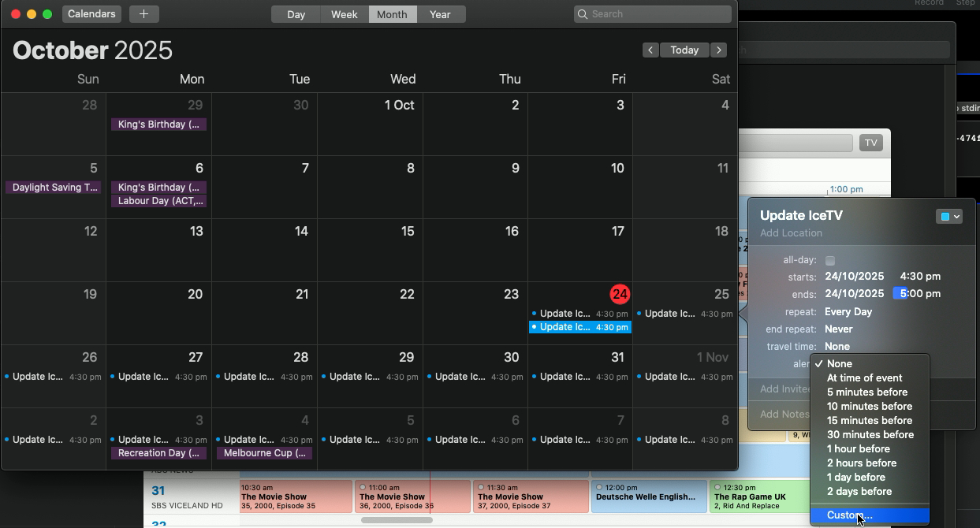
Task: Go to next month arrow
Action: 718,50
